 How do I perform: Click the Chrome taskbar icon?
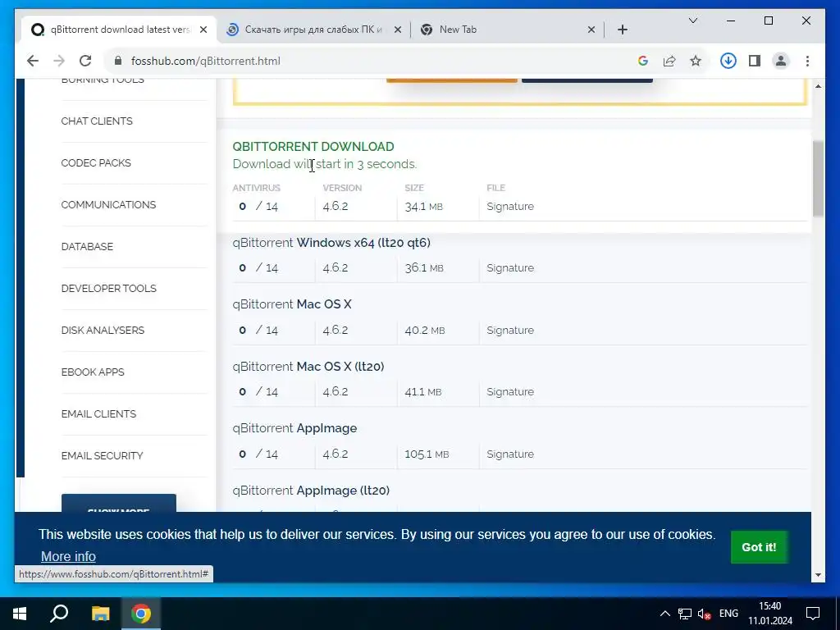click(x=141, y=614)
